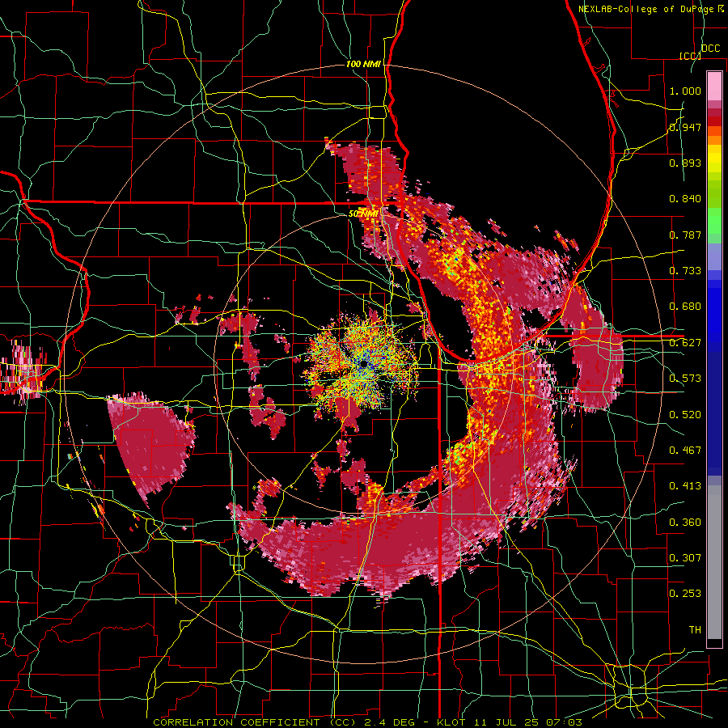
Task: Pick the bright green segment of color bar
Action: tap(714, 221)
